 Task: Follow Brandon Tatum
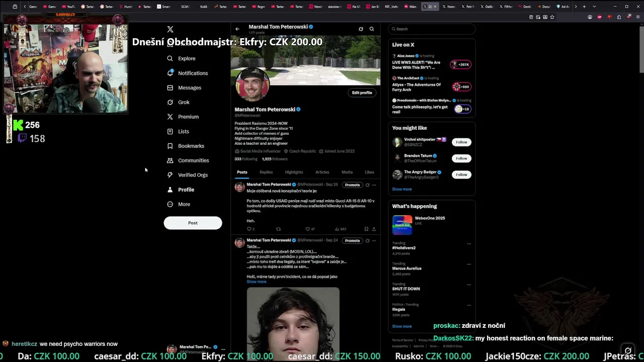click(x=461, y=158)
